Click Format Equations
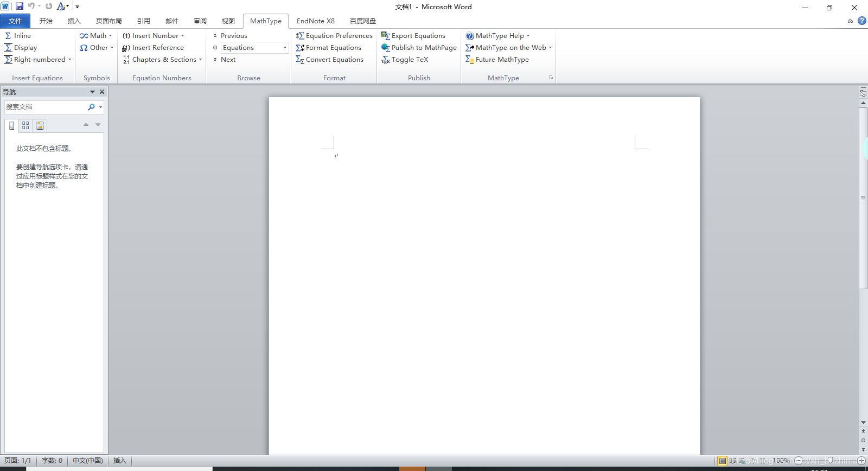This screenshot has width=868, height=471. (328, 48)
